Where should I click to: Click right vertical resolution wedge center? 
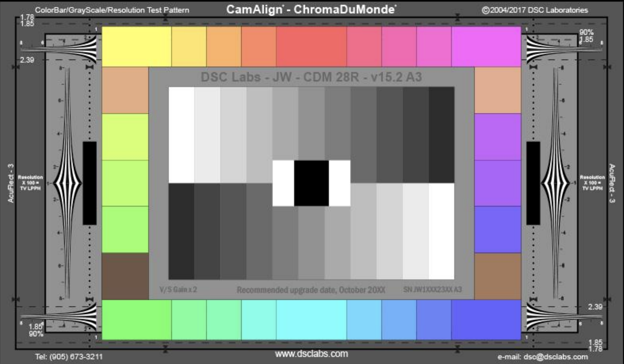pos(556,183)
